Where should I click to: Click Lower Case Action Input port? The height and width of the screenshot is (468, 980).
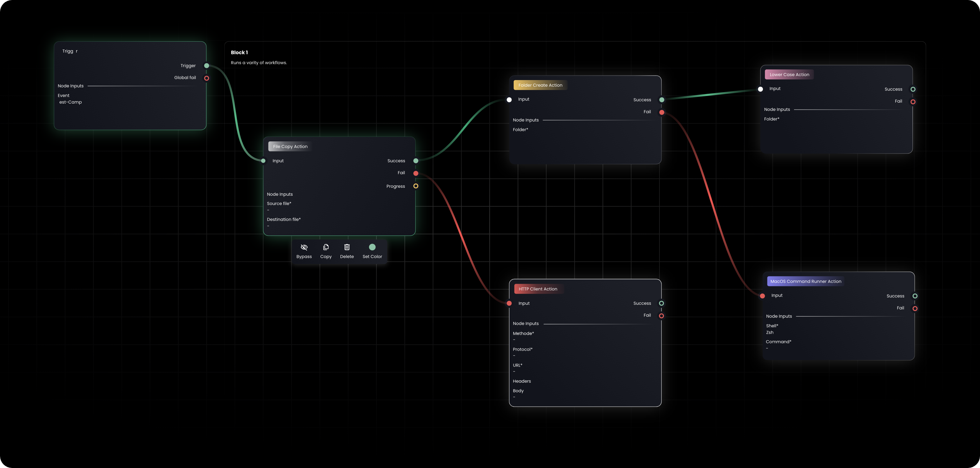[760, 89]
